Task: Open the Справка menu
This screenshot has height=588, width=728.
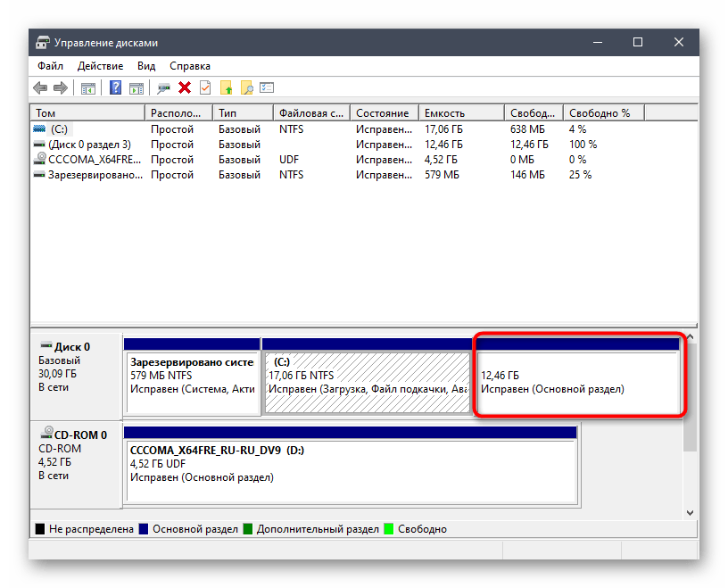Action: coord(189,66)
